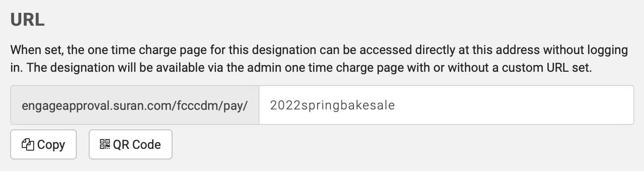644x171 pixels.
Task: Click the 'QR Code' text label
Action: [x=137, y=144]
